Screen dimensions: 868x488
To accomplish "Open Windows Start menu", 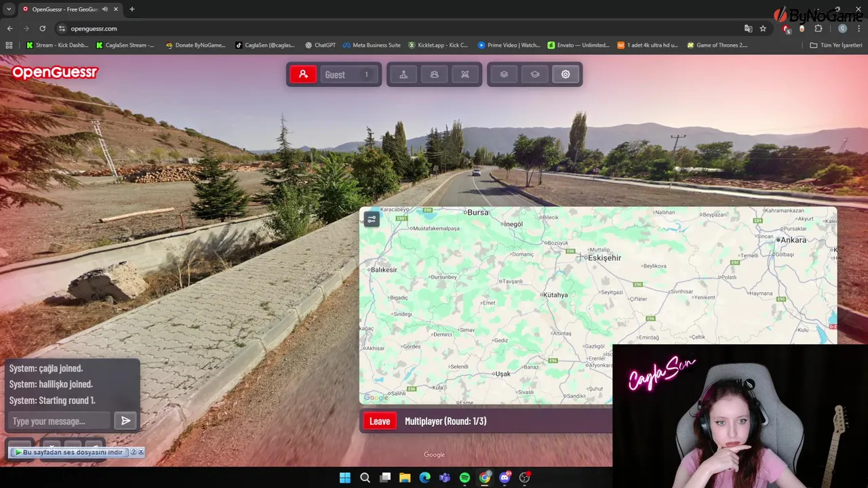I will tap(345, 478).
